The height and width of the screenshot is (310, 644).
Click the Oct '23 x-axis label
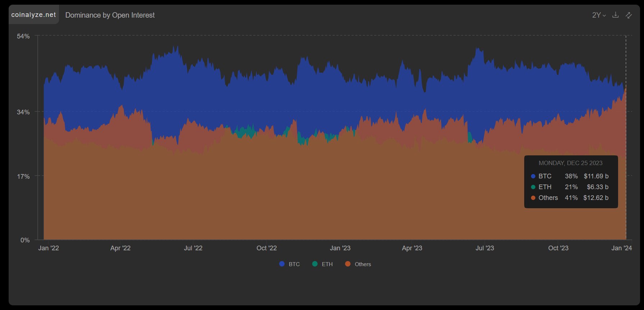[x=558, y=248]
